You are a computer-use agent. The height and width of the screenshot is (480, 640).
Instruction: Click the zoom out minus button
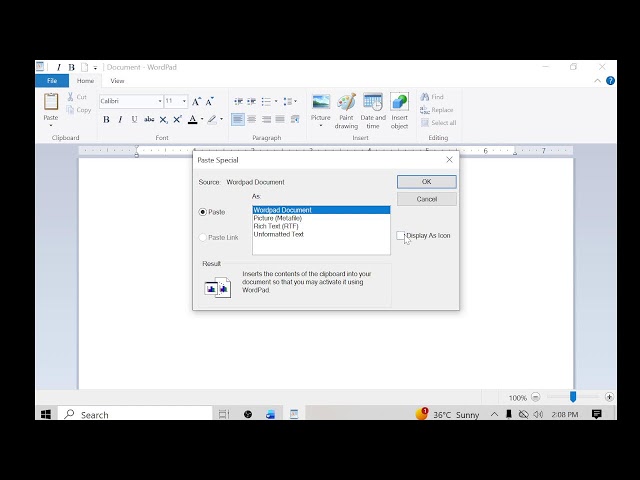(536, 397)
